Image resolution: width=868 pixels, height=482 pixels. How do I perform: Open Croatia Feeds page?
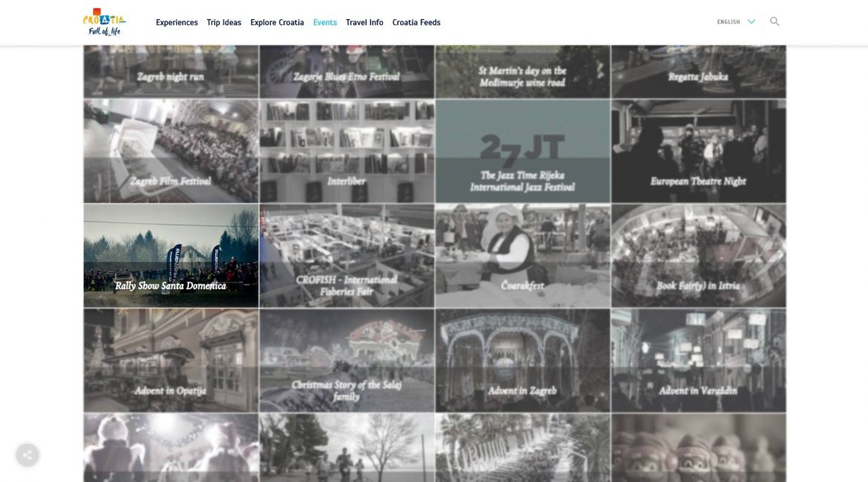coord(416,22)
